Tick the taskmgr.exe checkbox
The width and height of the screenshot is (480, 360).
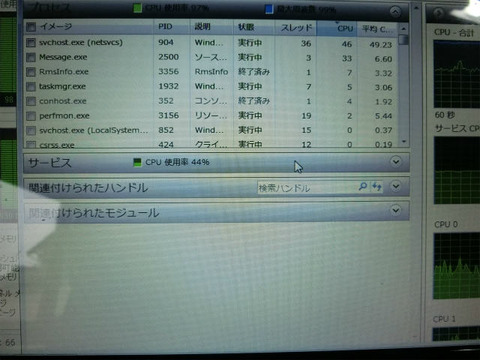click(x=31, y=86)
